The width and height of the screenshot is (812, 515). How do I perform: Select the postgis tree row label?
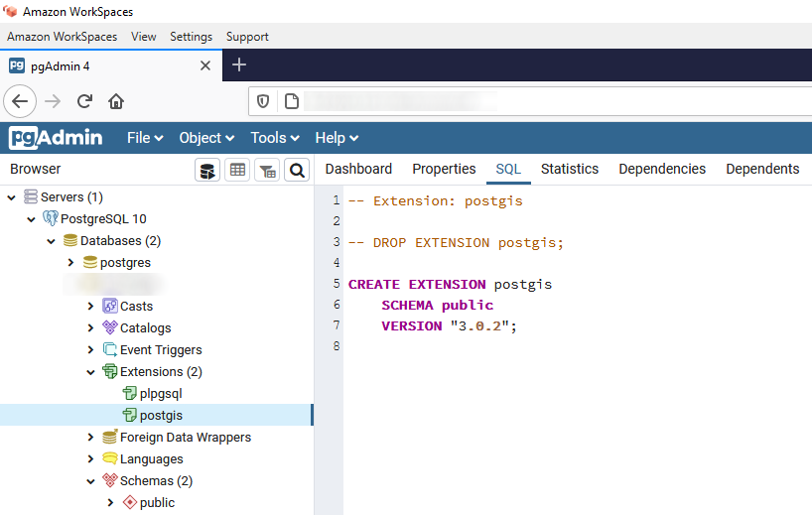tap(161, 416)
